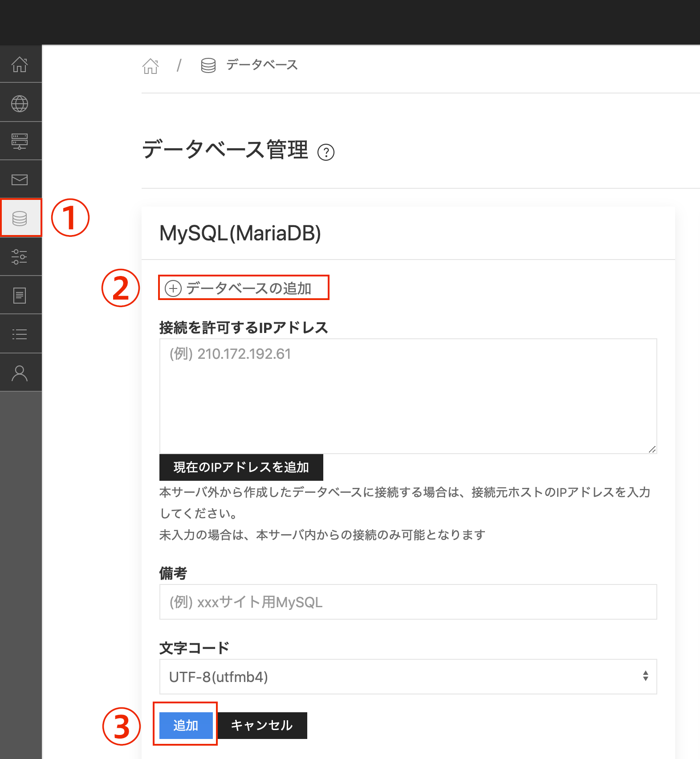Click the MySQL(MariaDB) section heading
The width and height of the screenshot is (700, 759).
click(x=240, y=233)
